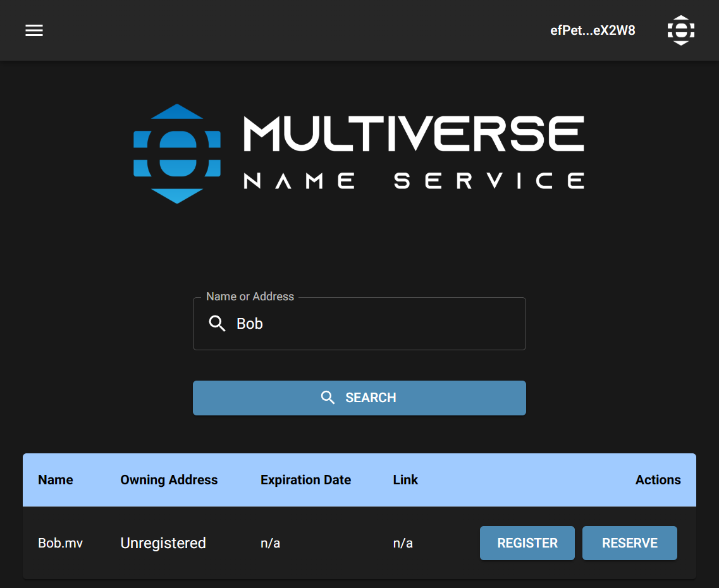
Task: Click the Multiverse logo icon in header
Action: 681,30
